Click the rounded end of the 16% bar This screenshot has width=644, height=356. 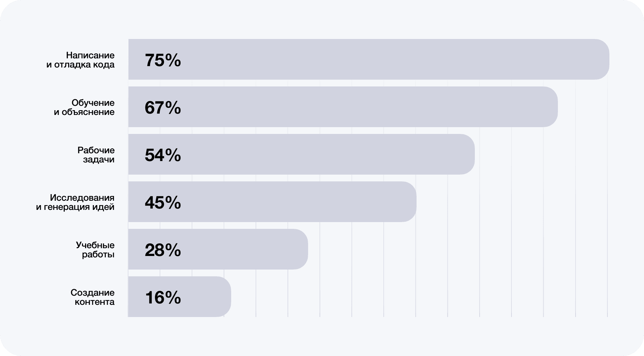(x=224, y=297)
